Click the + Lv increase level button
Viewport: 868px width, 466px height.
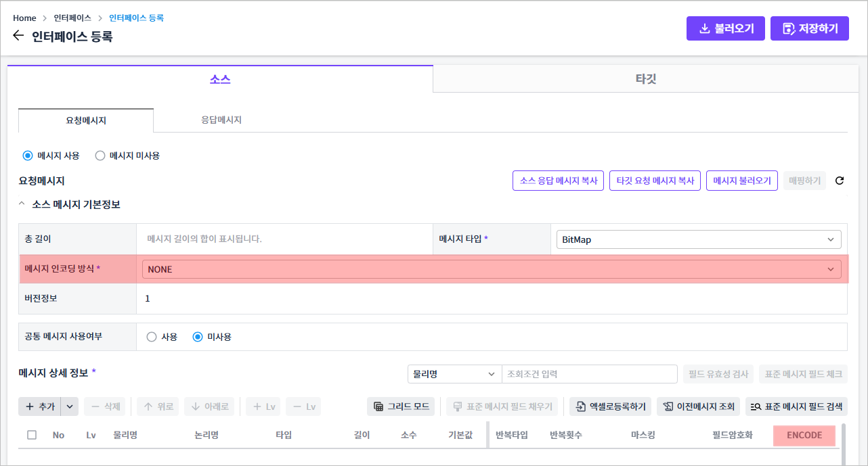[x=264, y=406]
